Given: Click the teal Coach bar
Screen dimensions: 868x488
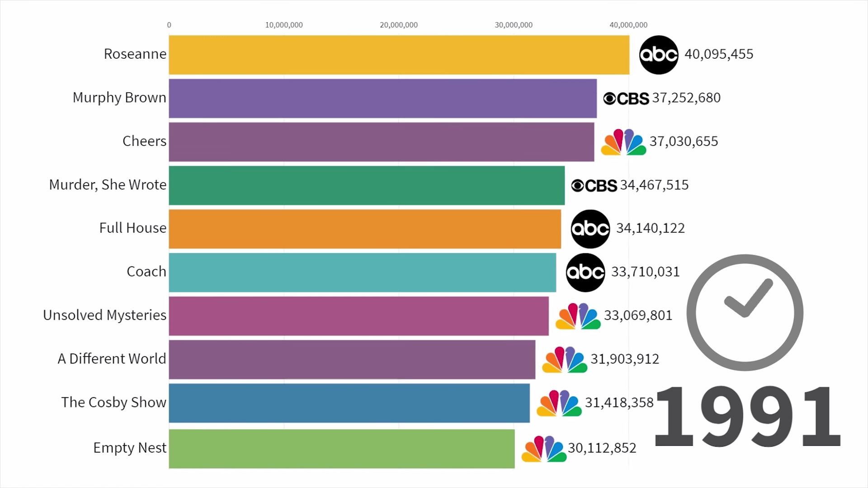Looking at the screenshot, I should pos(362,272).
